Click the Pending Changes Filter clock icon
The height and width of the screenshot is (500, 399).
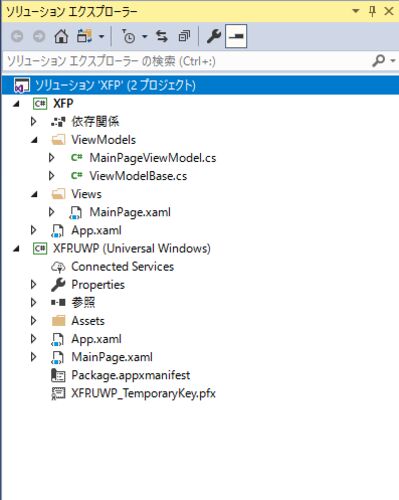[x=128, y=36]
